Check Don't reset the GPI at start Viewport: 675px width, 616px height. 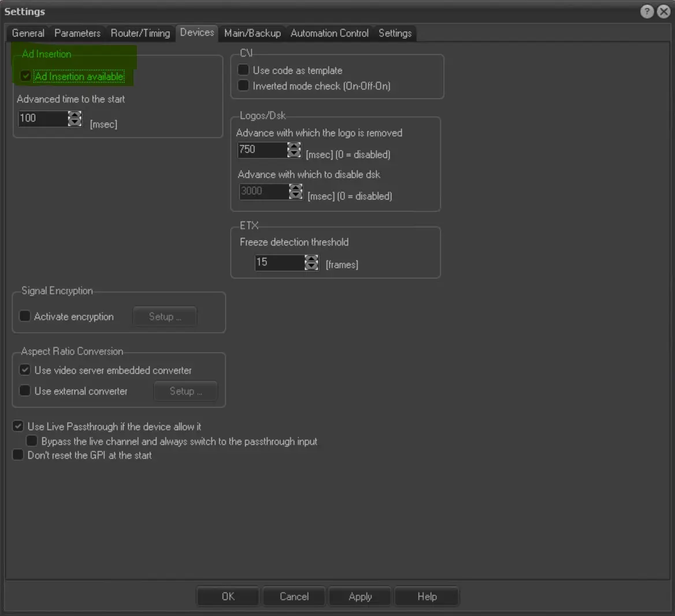(x=18, y=455)
